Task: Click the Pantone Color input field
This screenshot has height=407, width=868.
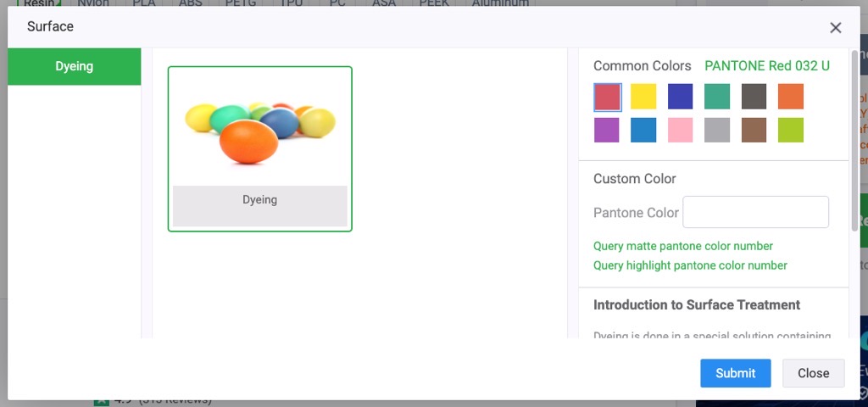Action: coord(755,212)
